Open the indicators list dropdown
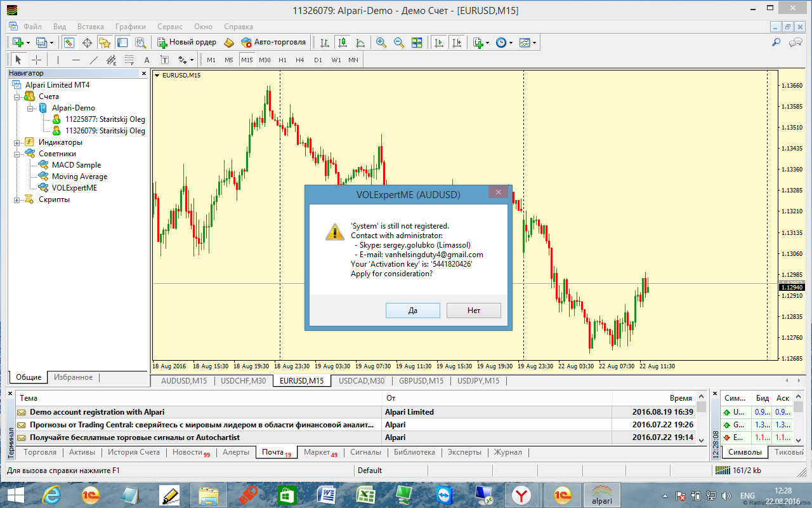The width and height of the screenshot is (812, 508). [481, 43]
